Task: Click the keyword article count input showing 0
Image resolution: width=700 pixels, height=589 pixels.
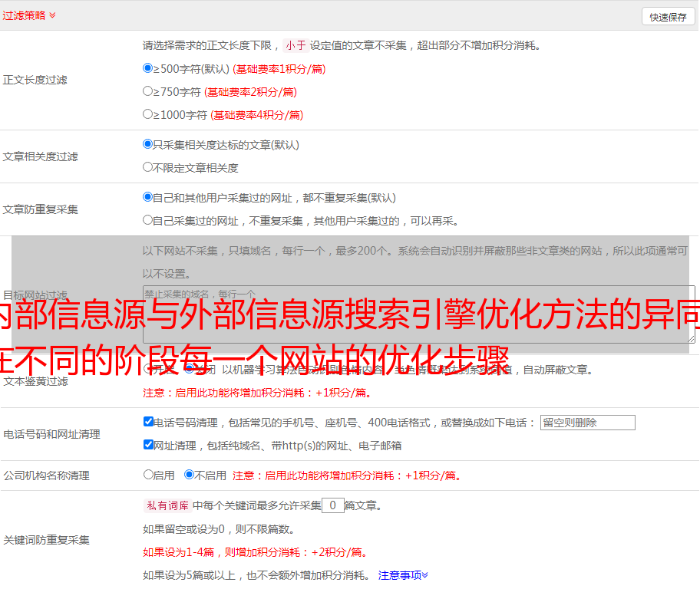Action: pyautogui.click(x=332, y=505)
